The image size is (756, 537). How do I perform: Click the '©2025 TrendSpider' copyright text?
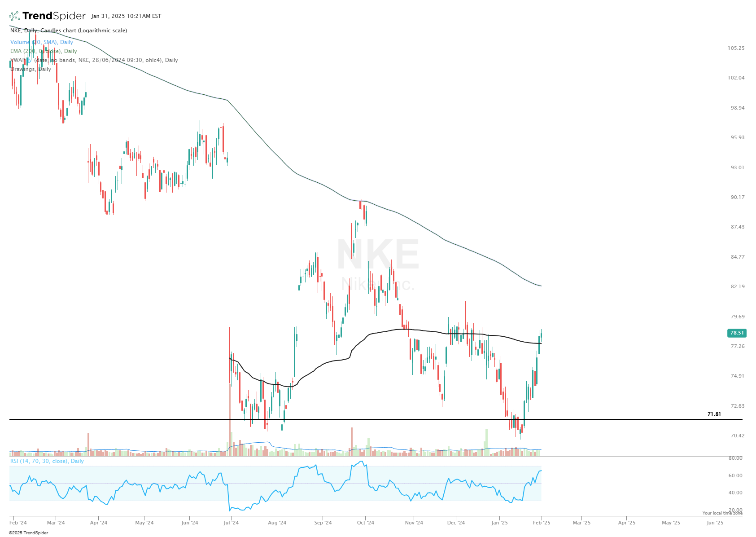click(x=28, y=533)
